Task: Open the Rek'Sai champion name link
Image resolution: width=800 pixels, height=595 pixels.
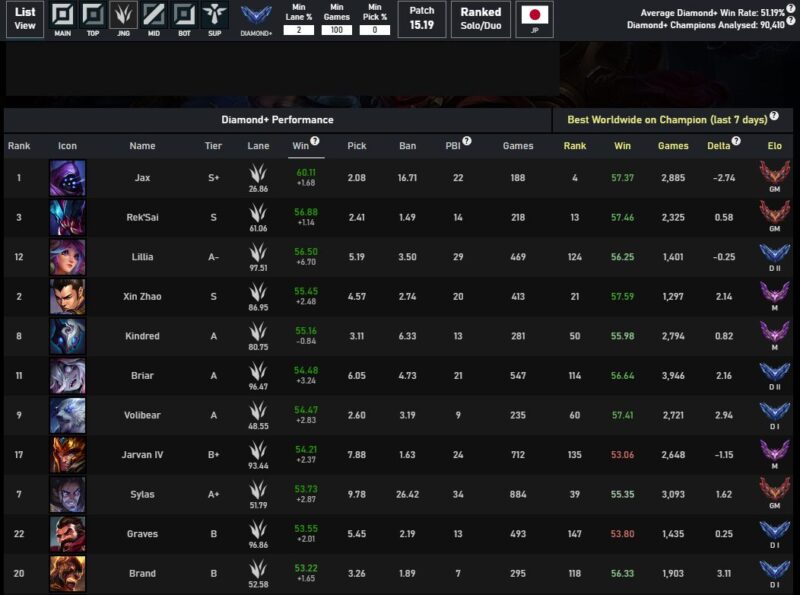Action: [x=142, y=218]
